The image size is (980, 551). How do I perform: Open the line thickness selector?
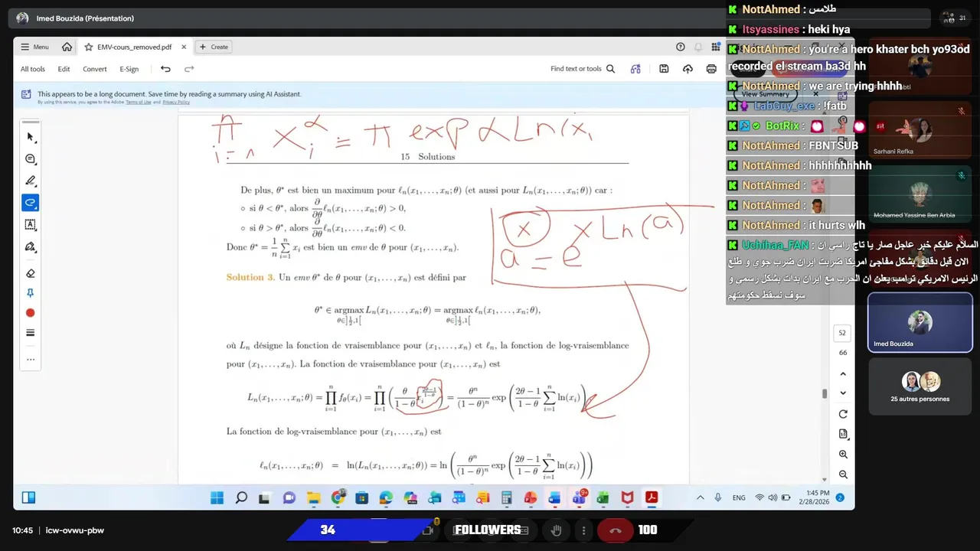[31, 333]
